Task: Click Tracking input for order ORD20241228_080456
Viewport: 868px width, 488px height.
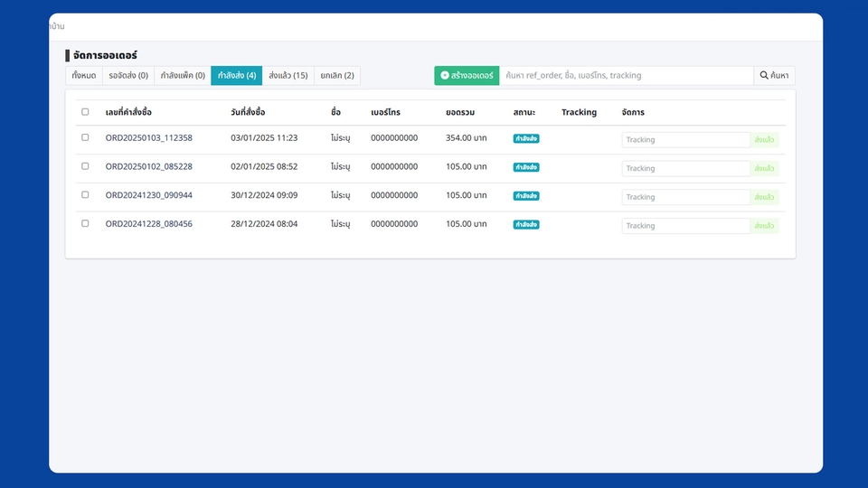Action: point(686,226)
